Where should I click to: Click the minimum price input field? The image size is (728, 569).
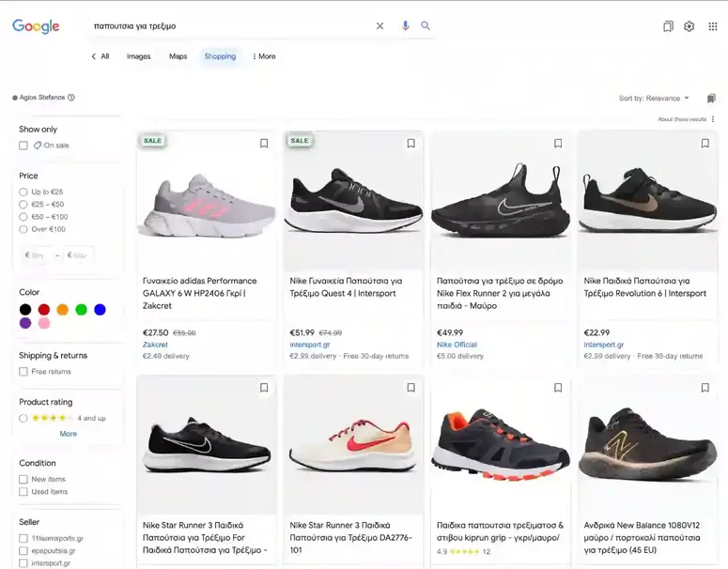pyautogui.click(x=37, y=255)
